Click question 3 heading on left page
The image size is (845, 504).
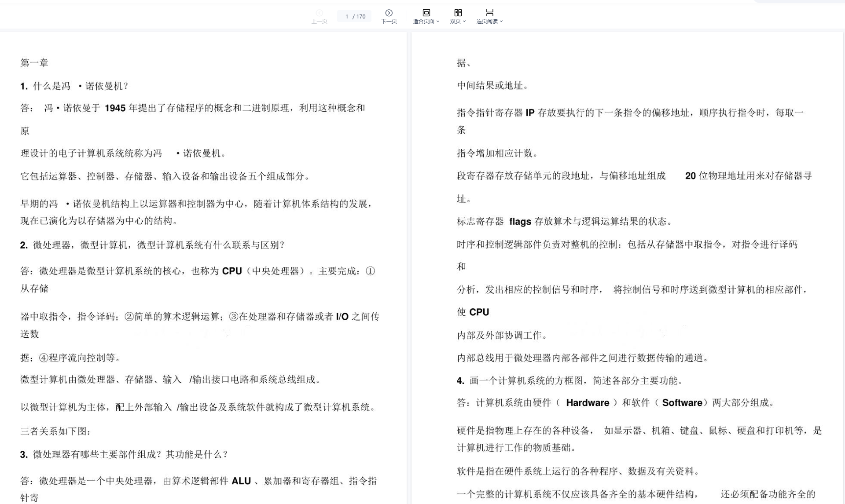[124, 455]
